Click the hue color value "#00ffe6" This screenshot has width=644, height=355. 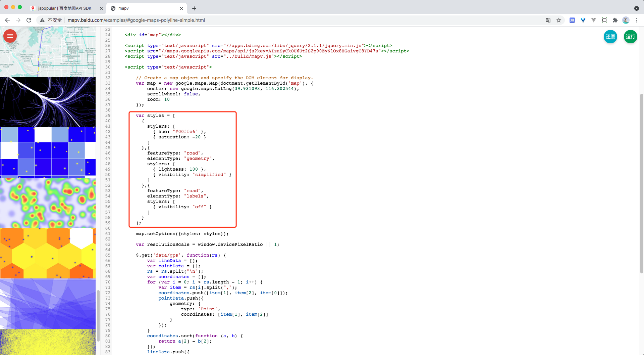point(185,132)
